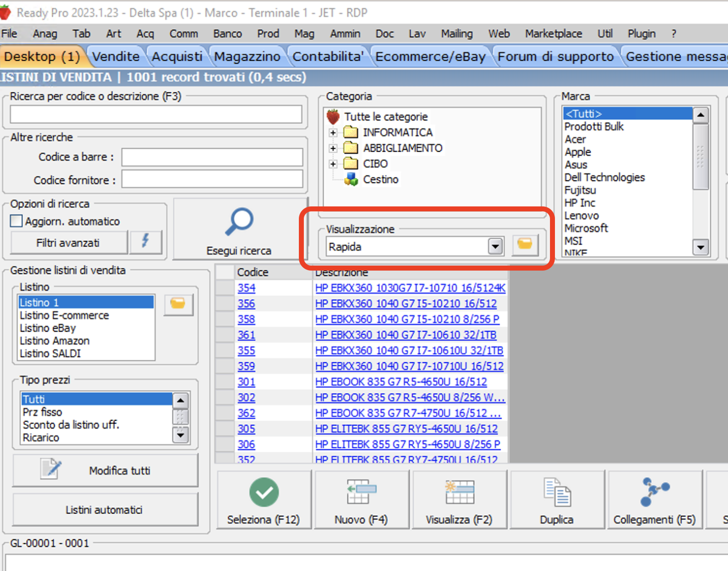Click Modifica tutti pencil button
The image size is (728, 571).
[105, 470]
